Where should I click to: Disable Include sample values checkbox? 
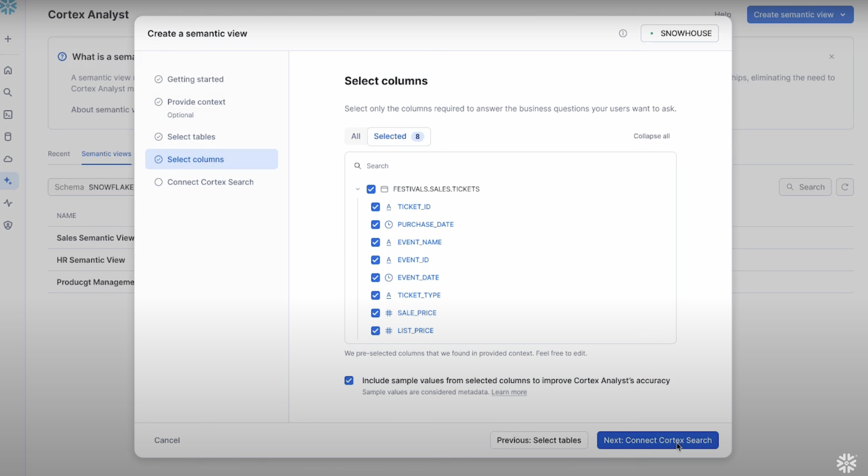click(349, 381)
